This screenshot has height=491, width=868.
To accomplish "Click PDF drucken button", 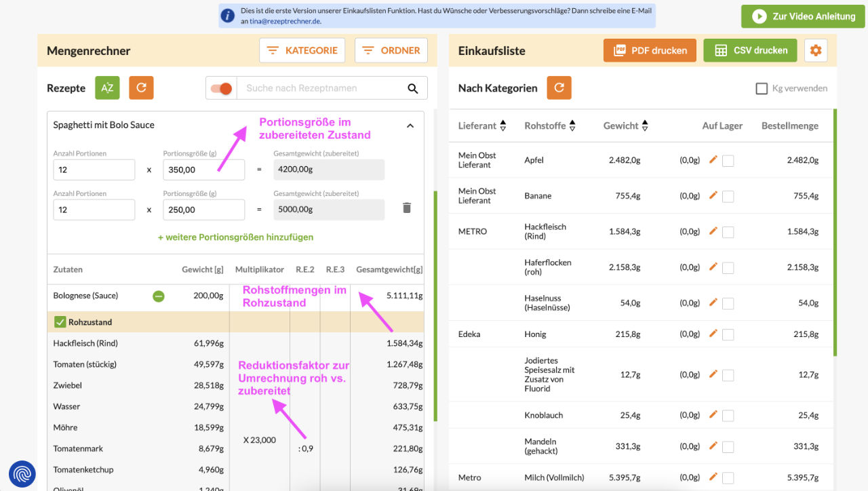I will coord(650,50).
